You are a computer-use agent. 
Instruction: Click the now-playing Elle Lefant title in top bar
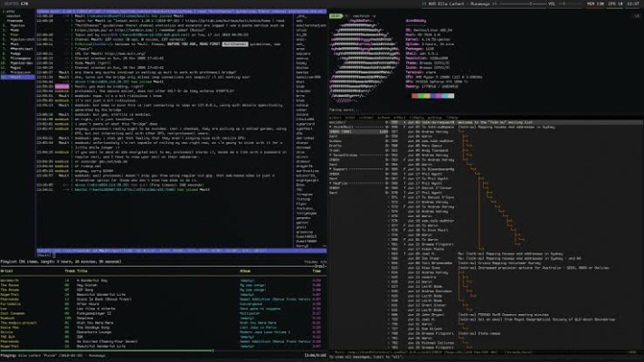(x=459, y=4)
